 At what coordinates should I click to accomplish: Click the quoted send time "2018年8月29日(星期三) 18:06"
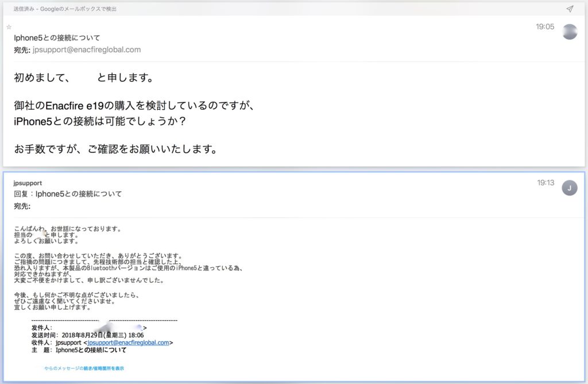pos(103,335)
